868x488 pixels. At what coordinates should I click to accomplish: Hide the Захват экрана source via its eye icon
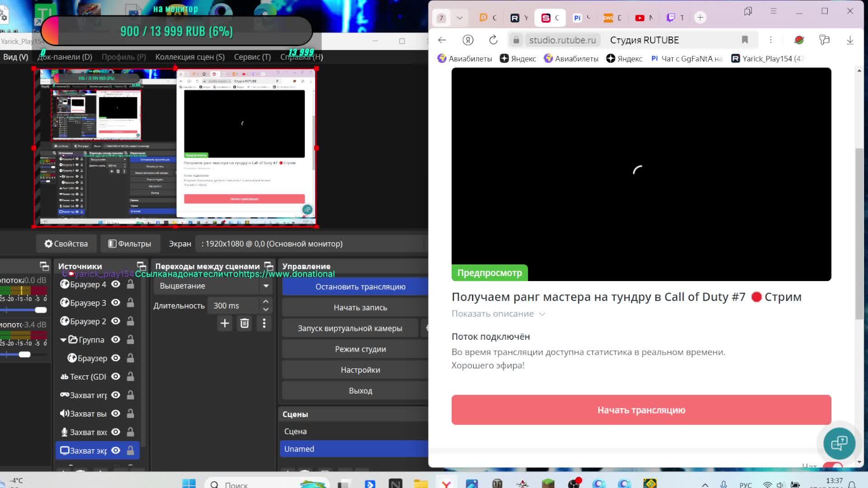click(x=116, y=450)
